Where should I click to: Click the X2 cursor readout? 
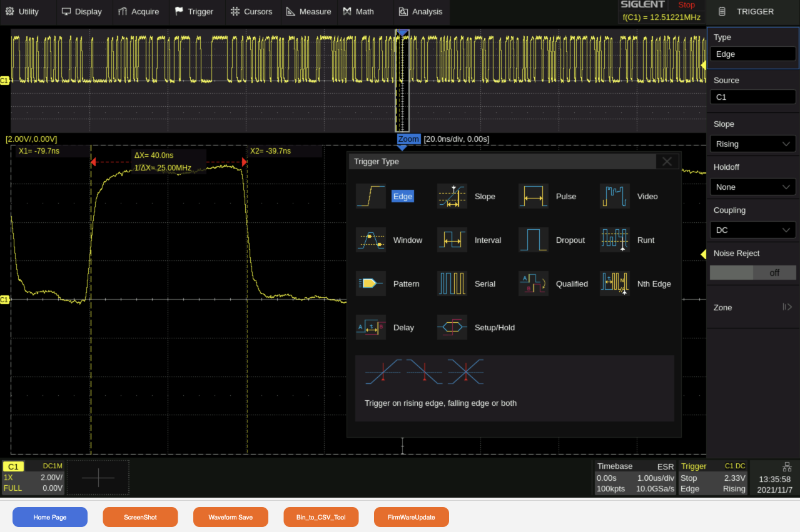click(x=270, y=151)
